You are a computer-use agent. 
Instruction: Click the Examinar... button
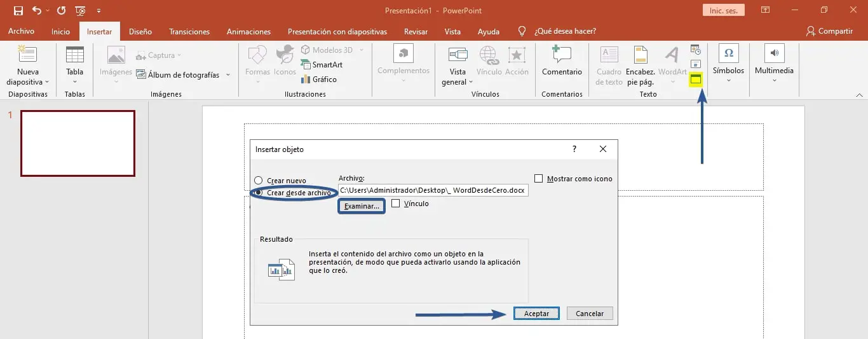click(362, 206)
